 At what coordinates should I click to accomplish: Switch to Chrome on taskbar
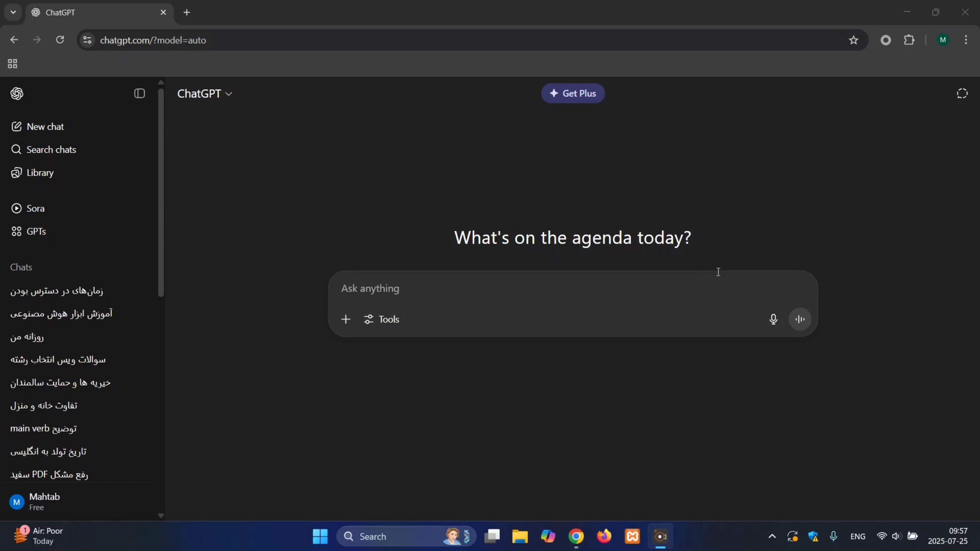[x=576, y=536]
